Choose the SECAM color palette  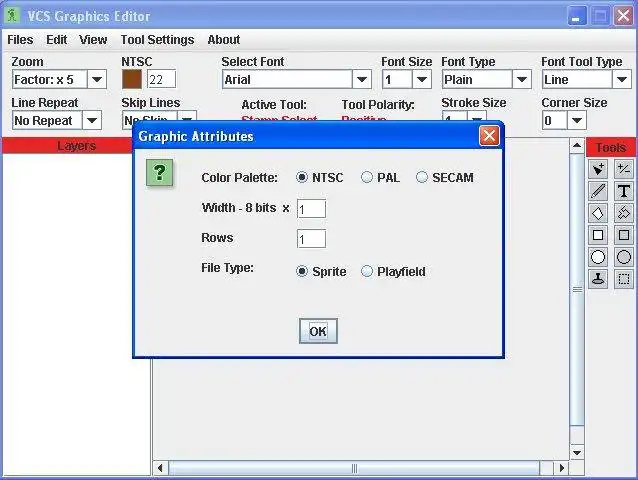pyautogui.click(x=445, y=177)
